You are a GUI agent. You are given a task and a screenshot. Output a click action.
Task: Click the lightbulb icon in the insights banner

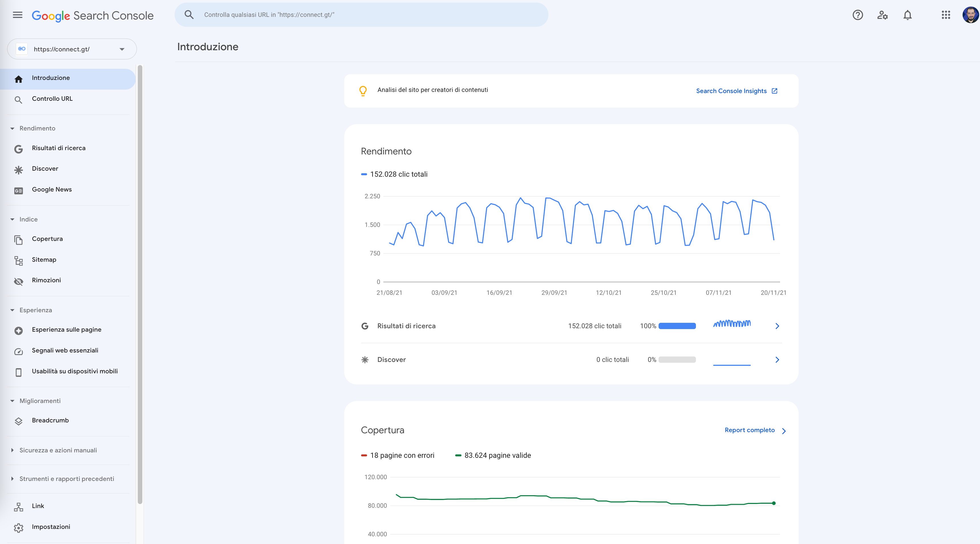tap(363, 90)
